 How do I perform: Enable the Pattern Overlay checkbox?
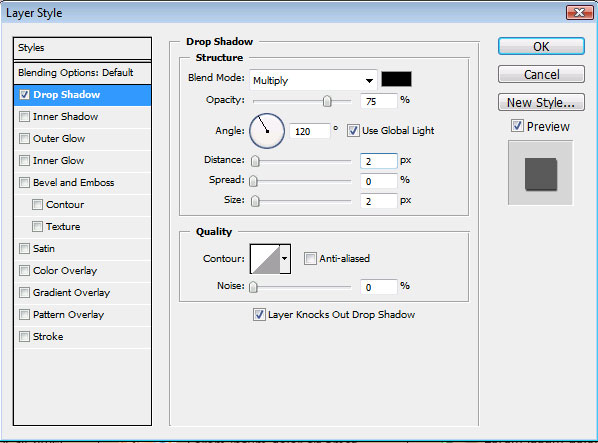pos(24,315)
